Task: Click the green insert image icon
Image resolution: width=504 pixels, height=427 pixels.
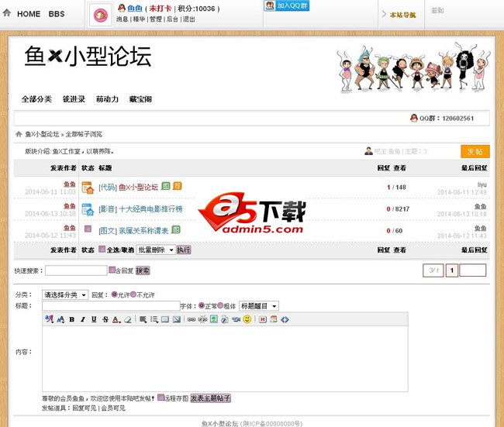Action: click(x=214, y=319)
